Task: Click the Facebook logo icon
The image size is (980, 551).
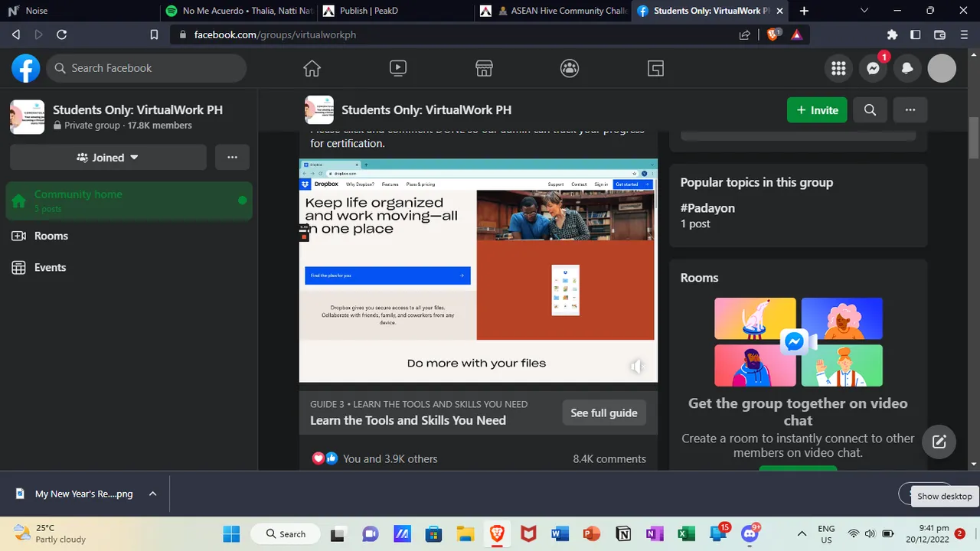Action: click(x=25, y=68)
